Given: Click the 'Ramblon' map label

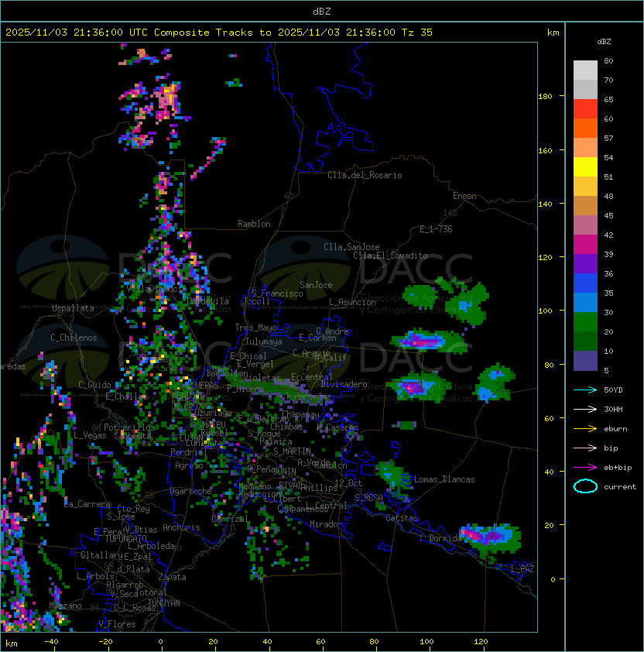Looking at the screenshot, I should [x=254, y=224].
